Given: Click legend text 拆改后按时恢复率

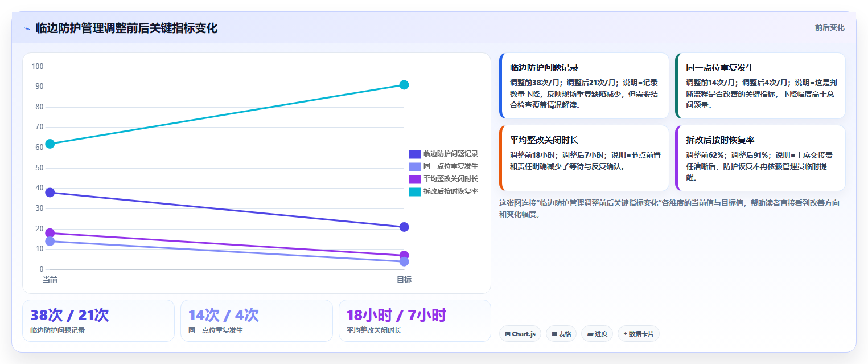Looking at the screenshot, I should (451, 191).
